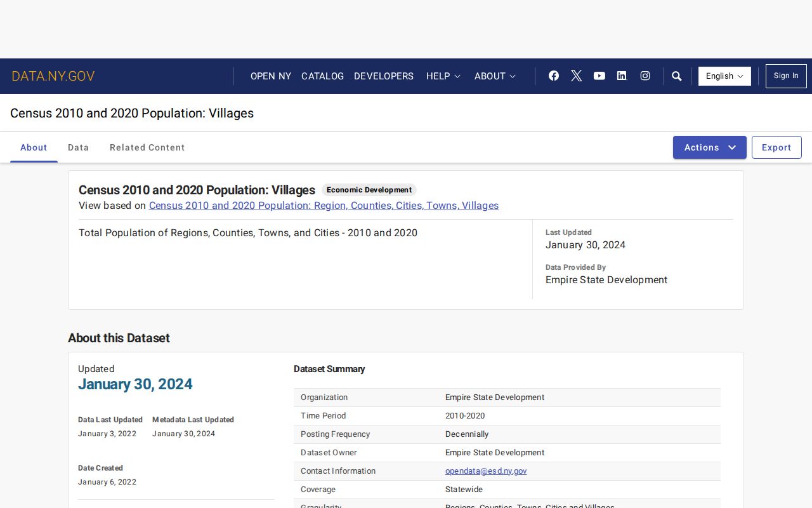812x508 pixels.
Task: Click the Dataset Owner row label
Action: 329,453
